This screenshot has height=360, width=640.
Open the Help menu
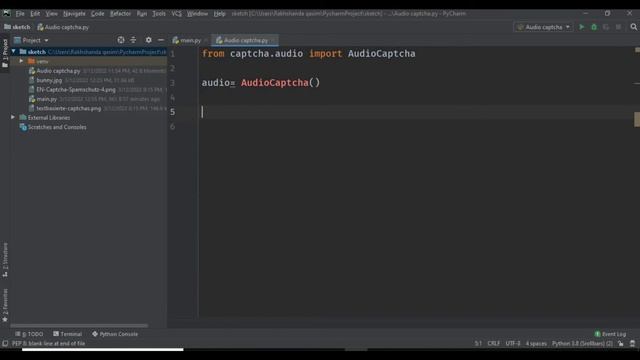219,13
